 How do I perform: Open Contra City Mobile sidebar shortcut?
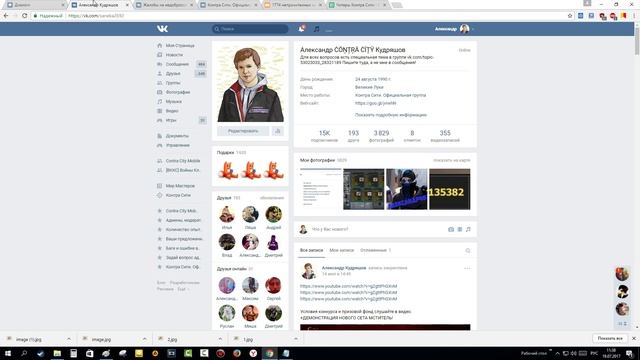(182, 160)
